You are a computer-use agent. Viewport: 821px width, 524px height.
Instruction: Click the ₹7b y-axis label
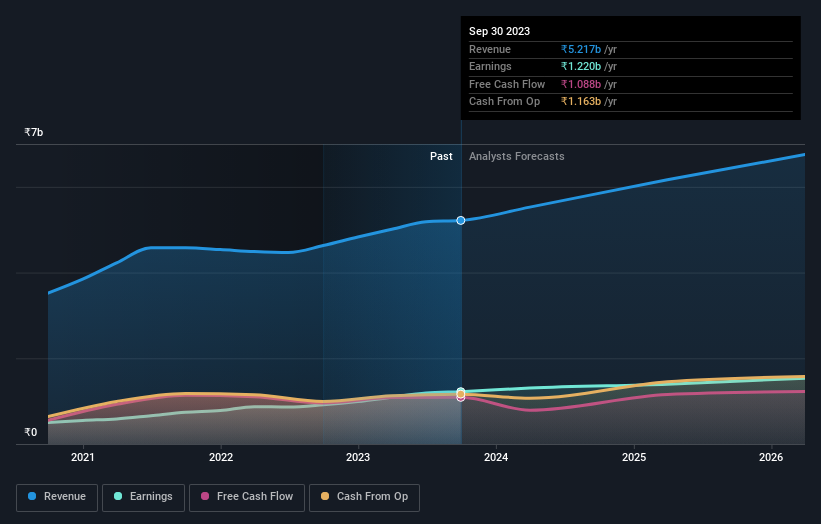pos(34,132)
